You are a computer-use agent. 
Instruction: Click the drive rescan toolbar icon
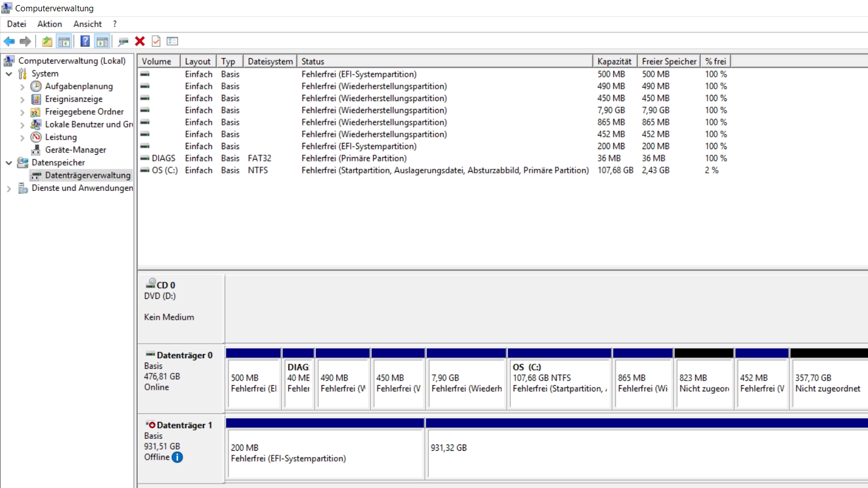click(123, 41)
